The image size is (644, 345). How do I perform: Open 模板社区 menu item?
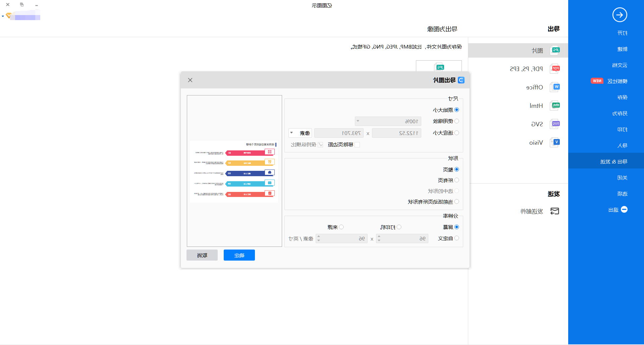617,81
